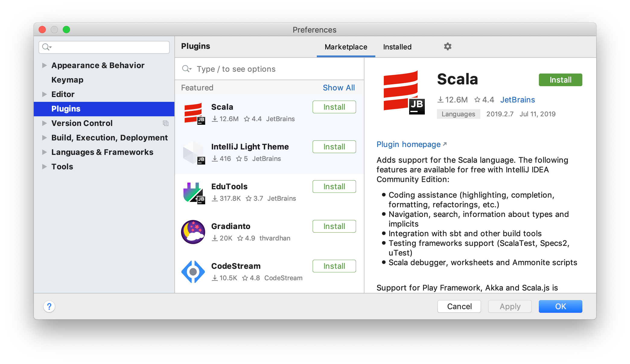Click the Gradianto plugin icon
This screenshot has height=364, width=630.
click(x=193, y=231)
